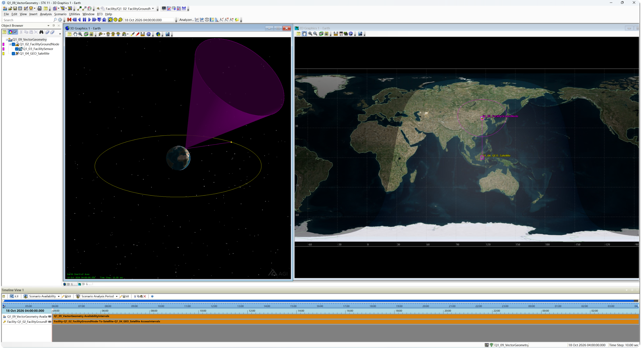Click the zoom out icon in 2D Graphics toolbar

coord(315,34)
